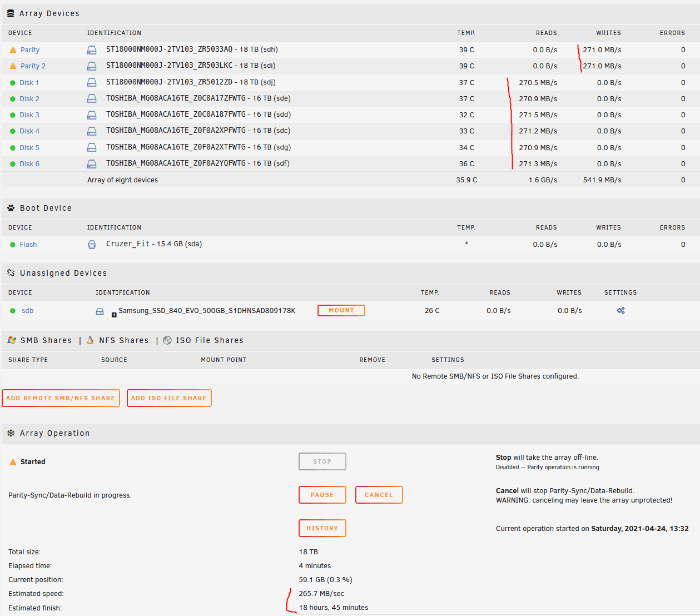
Task: Click the array total reads 1.6 GB/s
Action: (543, 180)
